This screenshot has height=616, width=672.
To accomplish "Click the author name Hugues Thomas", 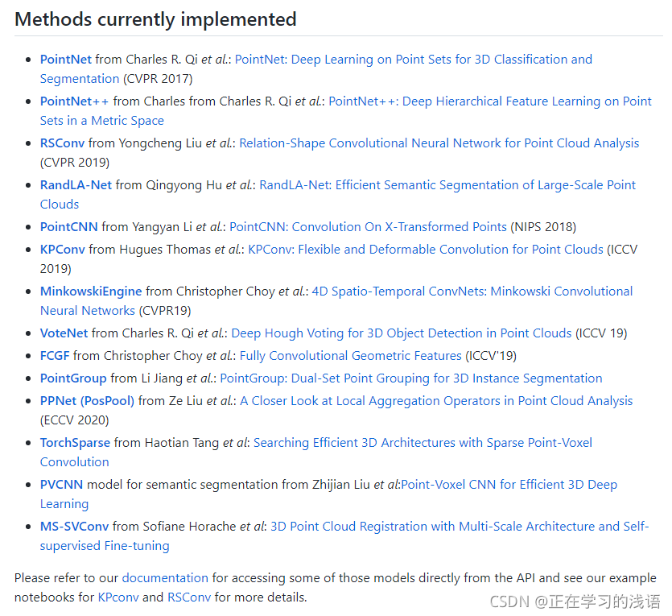I will click(x=165, y=250).
